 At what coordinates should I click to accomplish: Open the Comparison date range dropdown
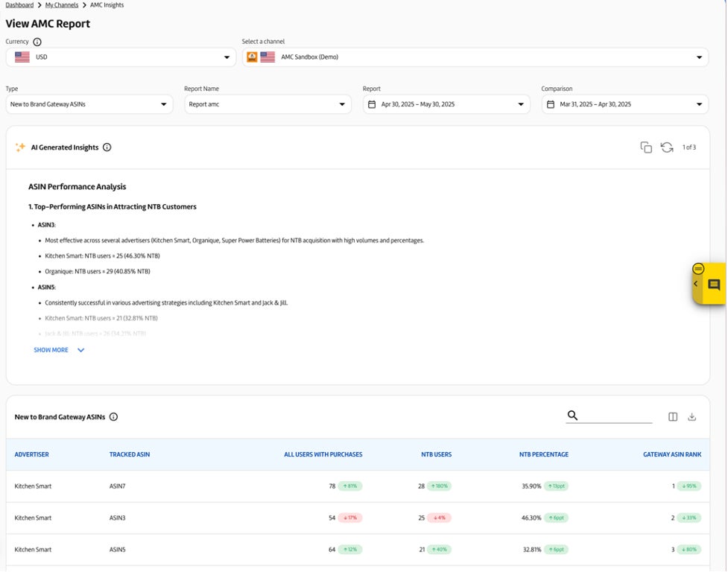[x=624, y=104]
